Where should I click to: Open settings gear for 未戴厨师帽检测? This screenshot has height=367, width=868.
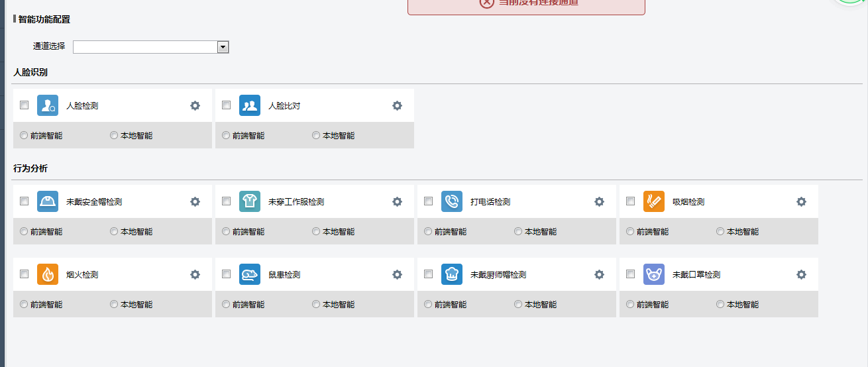[599, 275]
